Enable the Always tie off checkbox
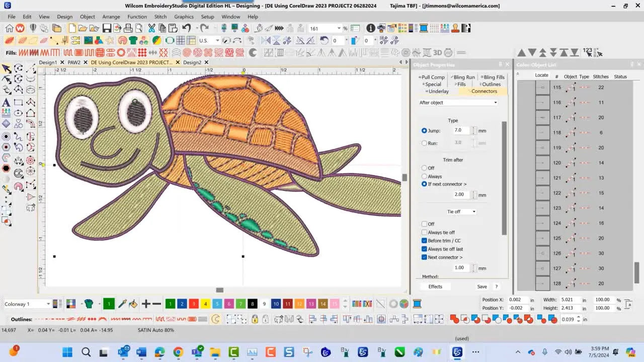644x362 pixels. [x=424, y=232]
